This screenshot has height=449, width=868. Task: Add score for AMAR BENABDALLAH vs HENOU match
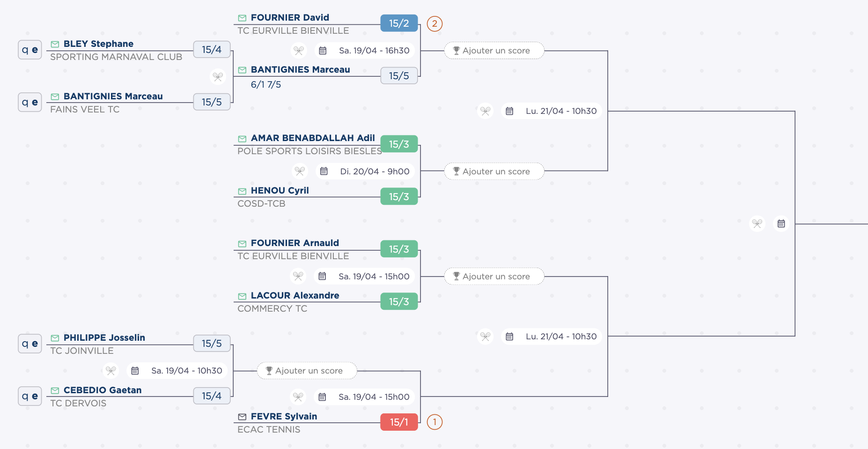494,172
